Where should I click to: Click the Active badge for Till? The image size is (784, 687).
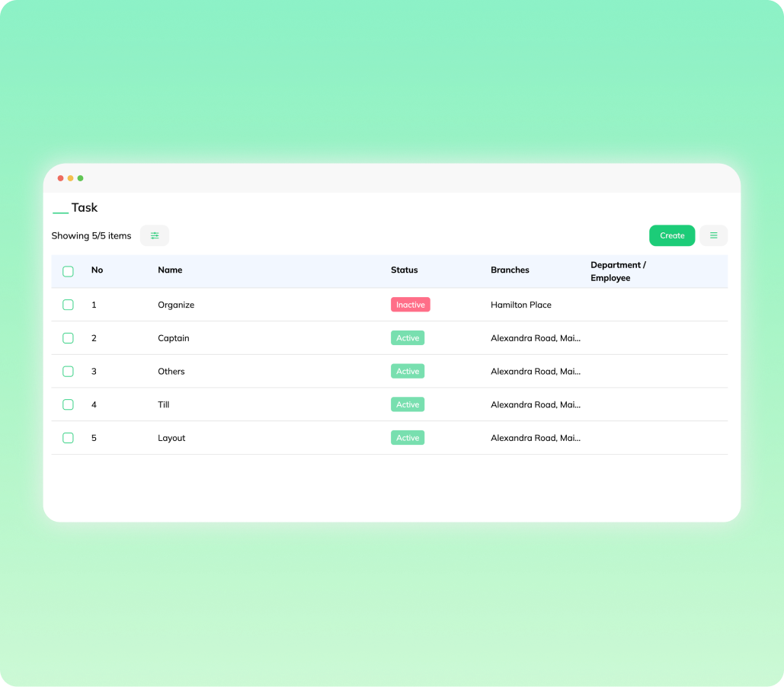pyautogui.click(x=408, y=404)
